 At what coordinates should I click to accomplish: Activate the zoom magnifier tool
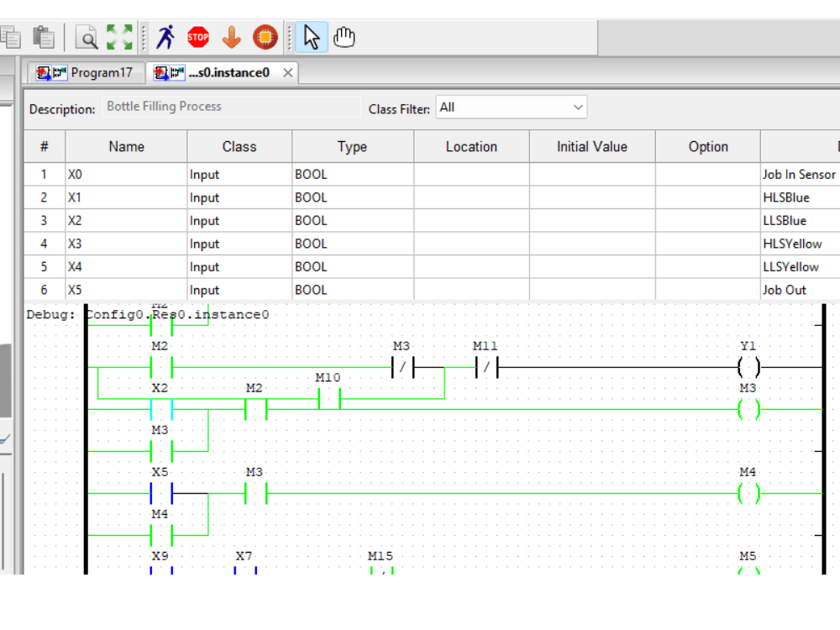click(x=86, y=37)
